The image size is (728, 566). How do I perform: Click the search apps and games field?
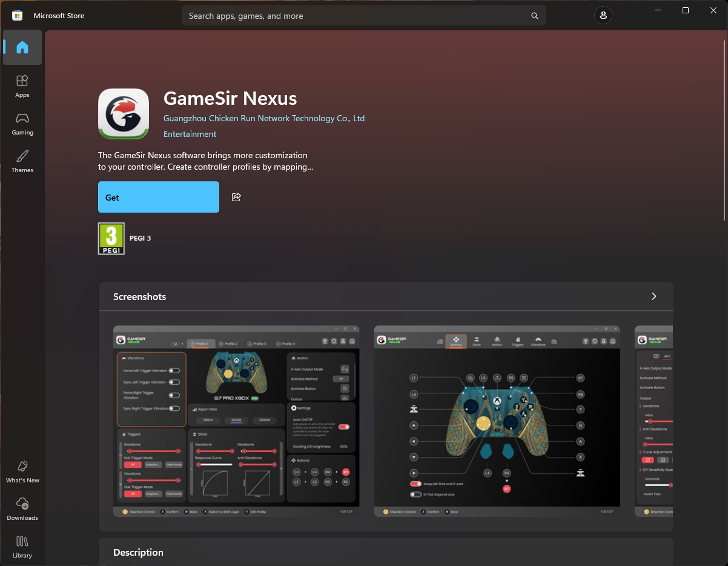pos(357,16)
